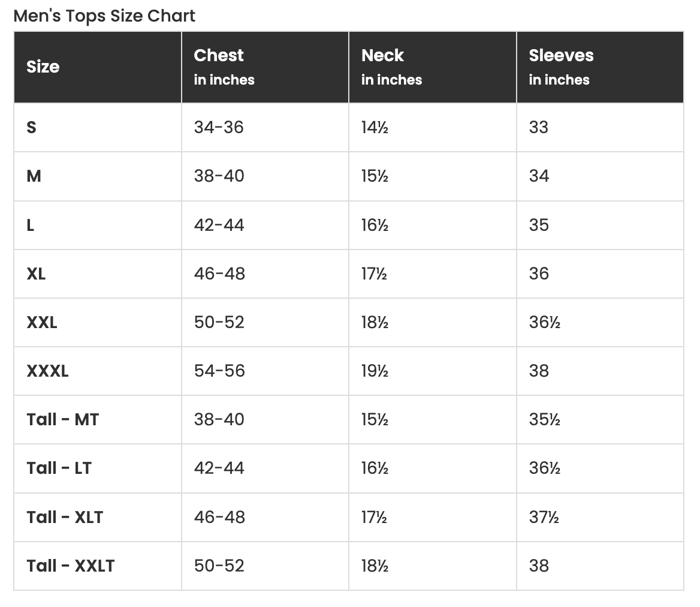Select the M size row label
The height and width of the screenshot is (607, 700).
pyautogui.click(x=34, y=176)
